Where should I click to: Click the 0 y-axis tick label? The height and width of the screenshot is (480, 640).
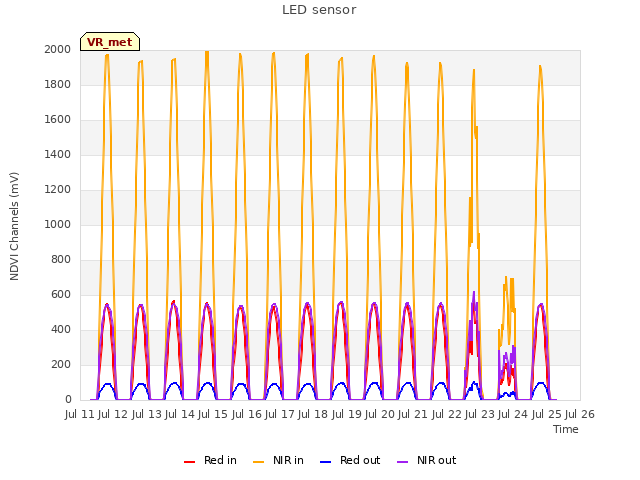click(x=68, y=400)
